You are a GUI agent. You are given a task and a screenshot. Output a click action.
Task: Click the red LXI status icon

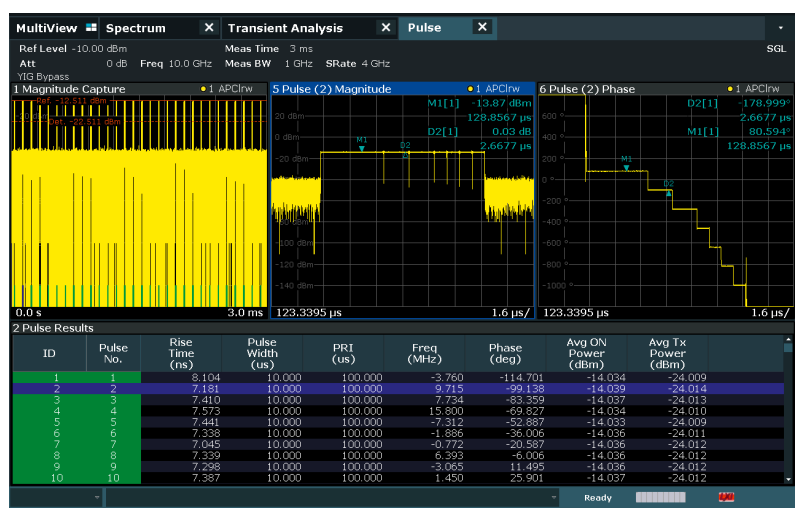726,497
